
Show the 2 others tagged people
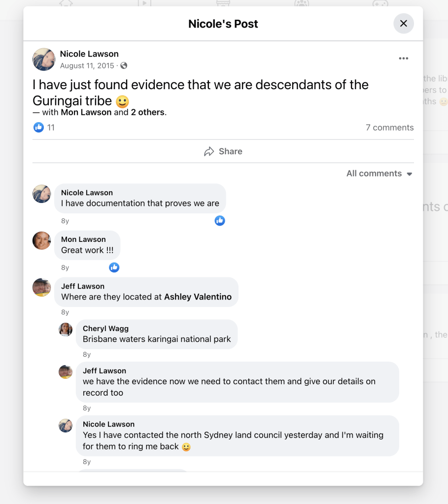tap(148, 112)
